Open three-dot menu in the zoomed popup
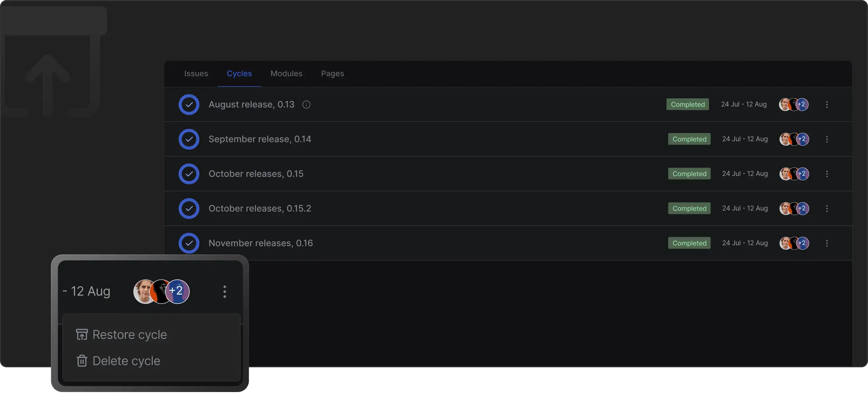This screenshot has width=868, height=396. (224, 291)
